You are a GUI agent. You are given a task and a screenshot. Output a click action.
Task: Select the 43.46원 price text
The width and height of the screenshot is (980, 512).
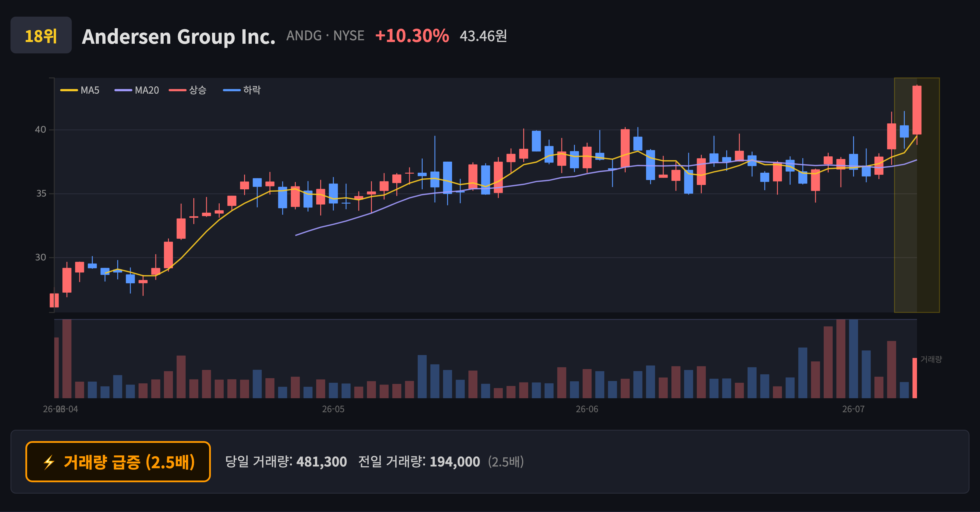click(483, 36)
